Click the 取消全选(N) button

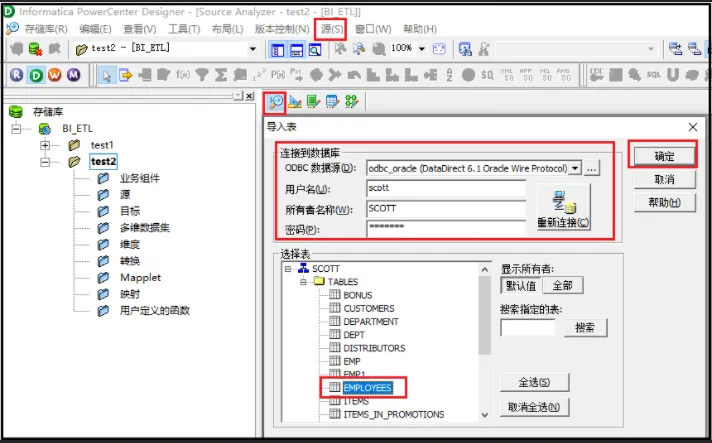point(534,407)
